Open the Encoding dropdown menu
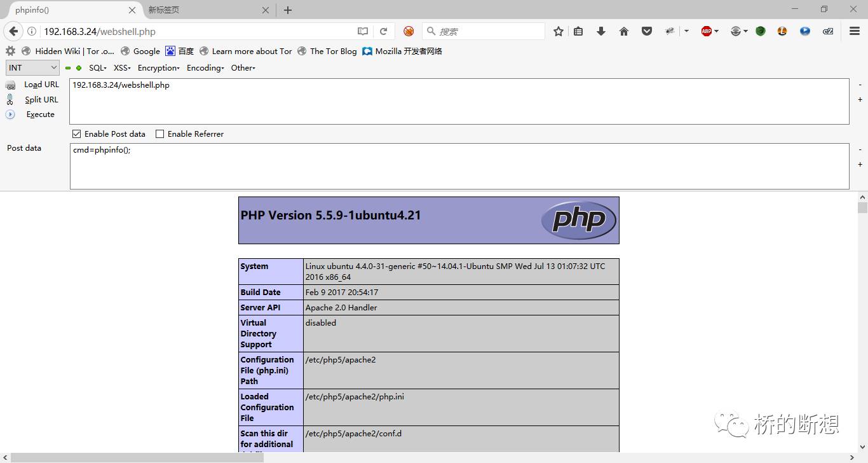Viewport: 868px width, 463px height. (205, 68)
